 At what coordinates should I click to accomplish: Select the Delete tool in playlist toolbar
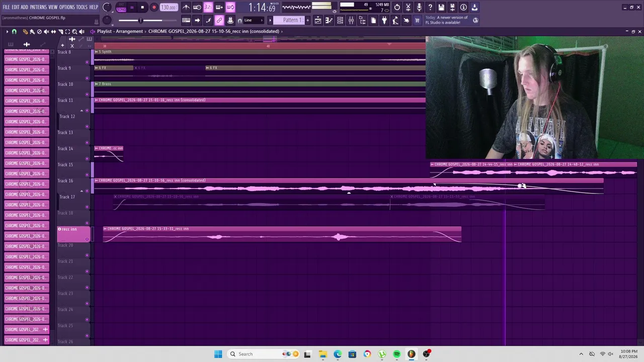coord(39,32)
